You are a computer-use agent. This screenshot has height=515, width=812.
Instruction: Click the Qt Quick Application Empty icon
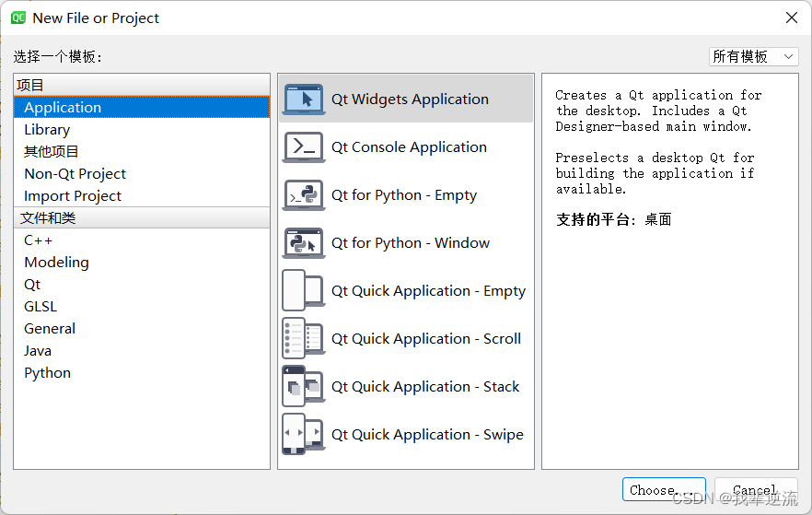pos(304,290)
